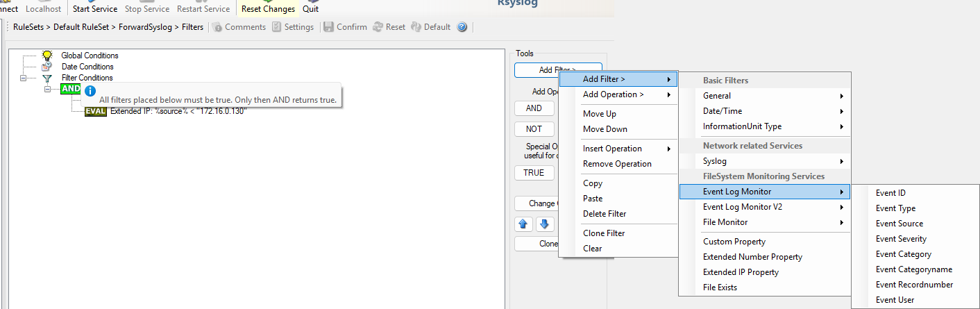The height and width of the screenshot is (309, 980).
Task: Choose Extended IP Property filter
Action: [765, 272]
